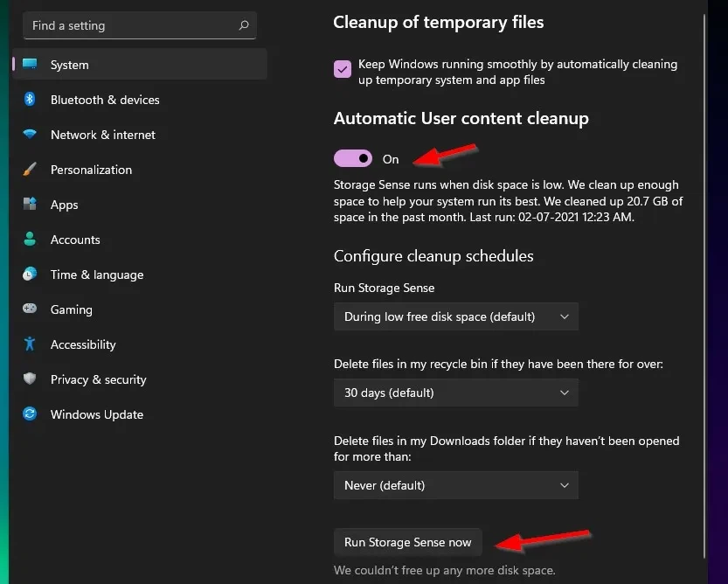This screenshot has width=728, height=584.
Task: Go to Windows Update section
Action: coord(96,414)
